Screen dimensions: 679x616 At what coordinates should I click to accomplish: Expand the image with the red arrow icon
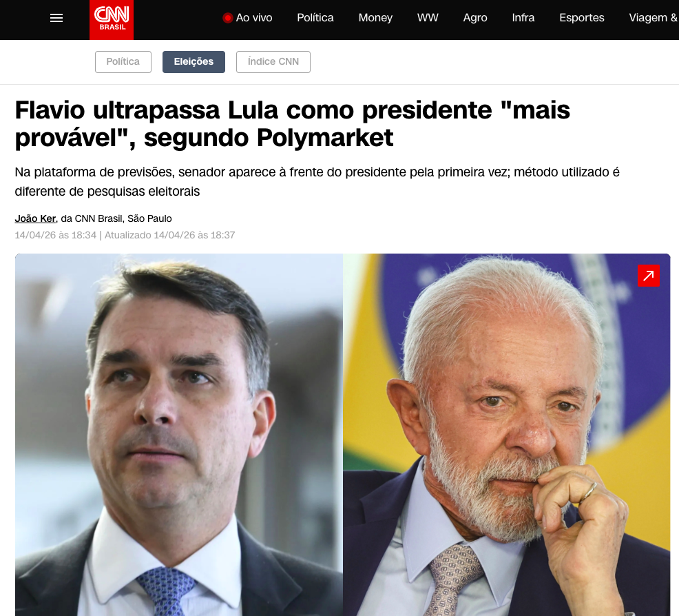coord(648,276)
